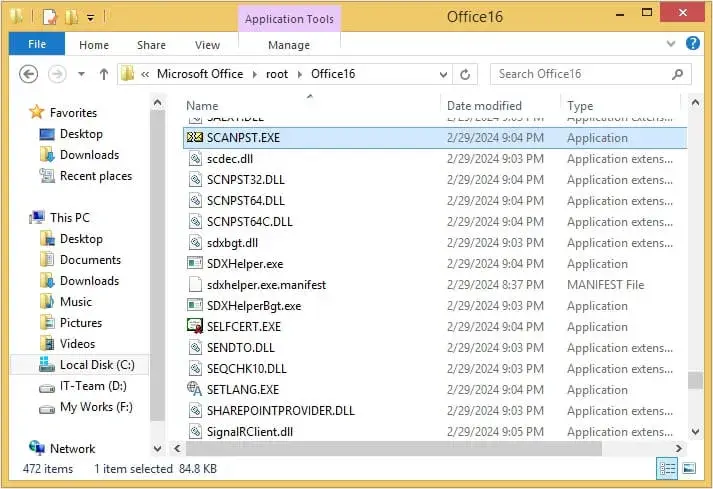Click the file list vertical scrollbar thumb
The image size is (713, 489).
click(x=695, y=381)
